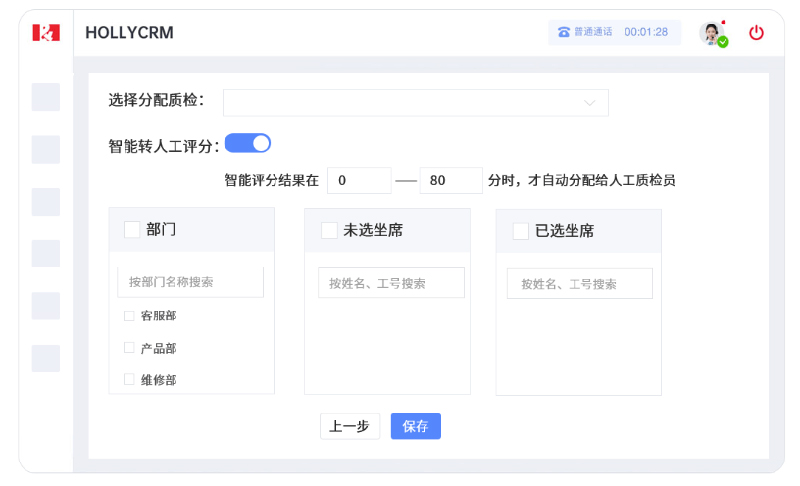The height and width of the screenshot is (486, 800).
Task: Click the maximum score field showing 80
Action: (x=451, y=181)
